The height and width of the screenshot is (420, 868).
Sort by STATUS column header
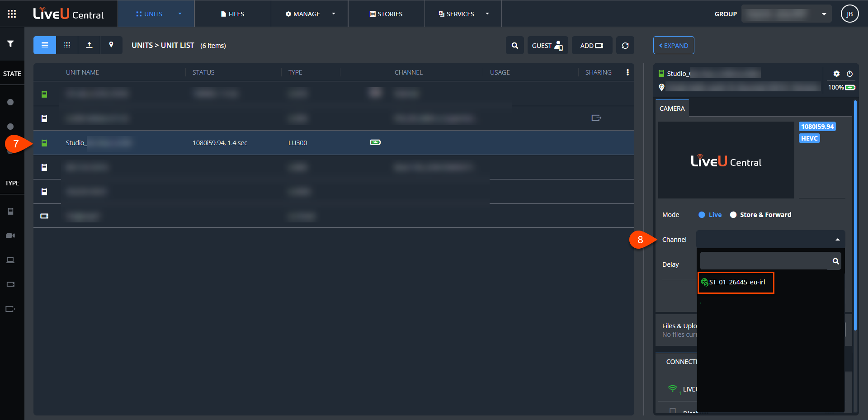[203, 72]
